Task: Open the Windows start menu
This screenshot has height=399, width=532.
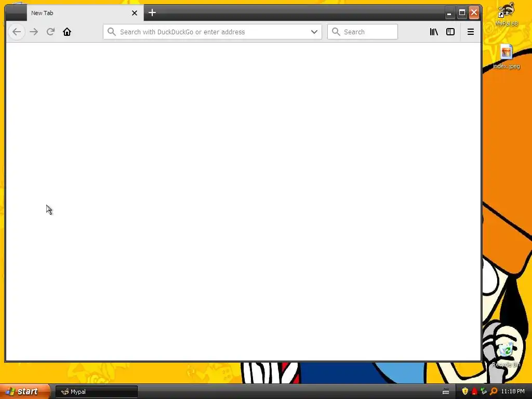Action: point(25,392)
